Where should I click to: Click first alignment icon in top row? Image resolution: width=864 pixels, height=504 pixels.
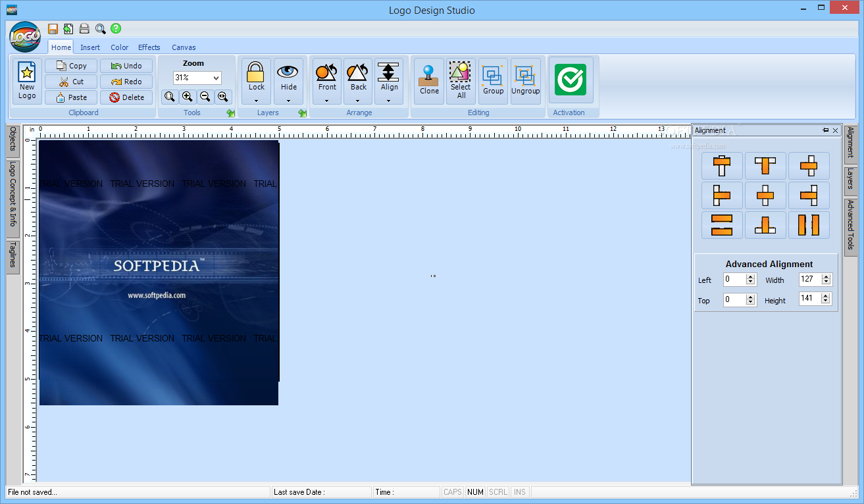click(x=722, y=166)
